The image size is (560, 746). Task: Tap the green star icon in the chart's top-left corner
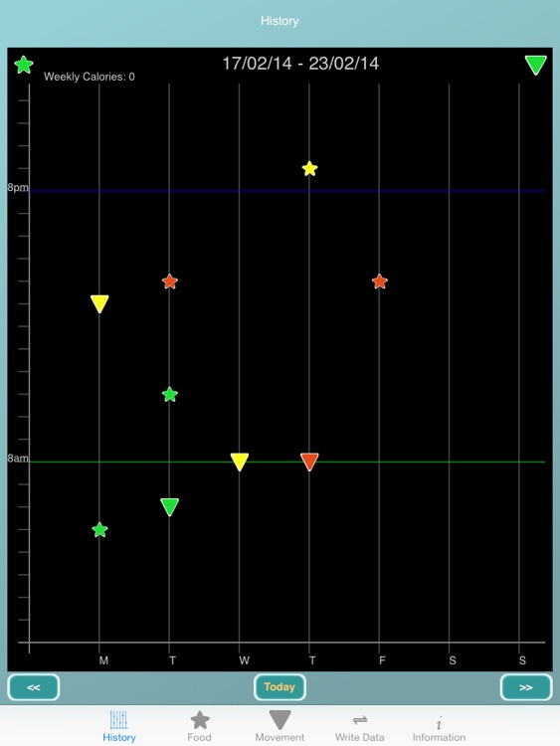[x=23, y=65]
